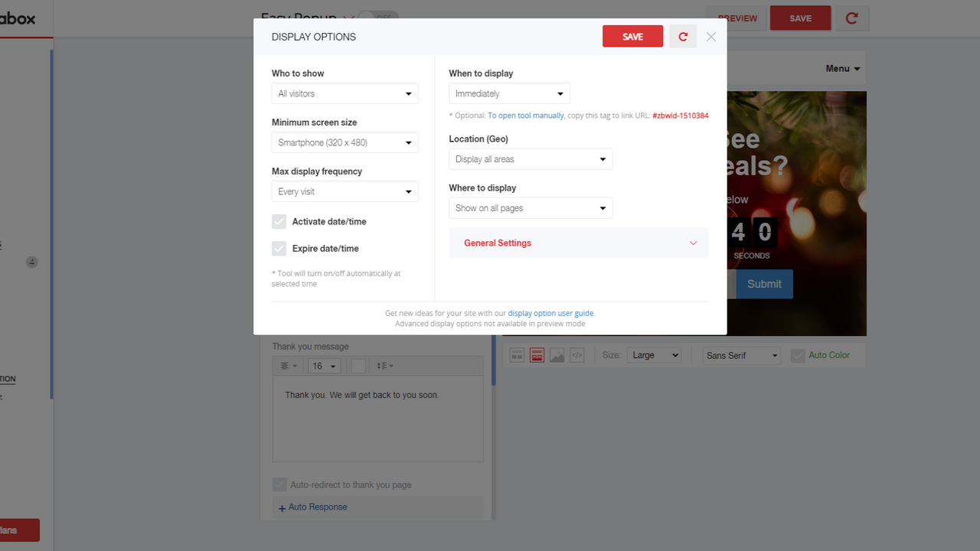Open the 'Who to show' All visitors dropdown

tap(345, 93)
